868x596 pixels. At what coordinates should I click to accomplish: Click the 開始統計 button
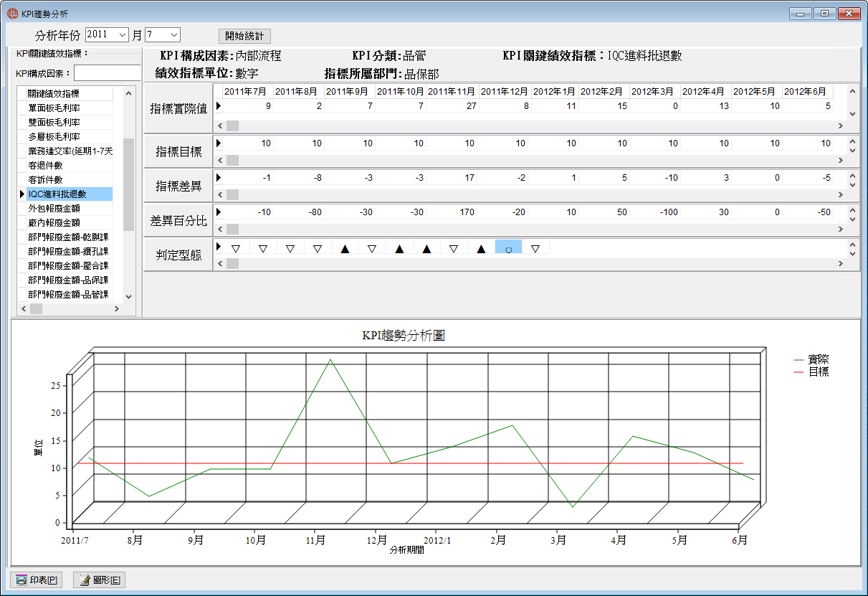pyautogui.click(x=244, y=35)
